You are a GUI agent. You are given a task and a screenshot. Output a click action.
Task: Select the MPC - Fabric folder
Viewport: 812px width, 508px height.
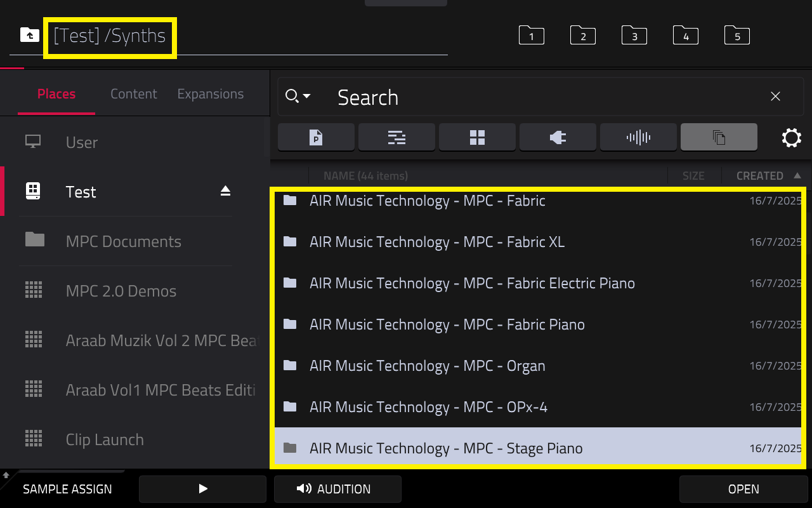pos(539,201)
